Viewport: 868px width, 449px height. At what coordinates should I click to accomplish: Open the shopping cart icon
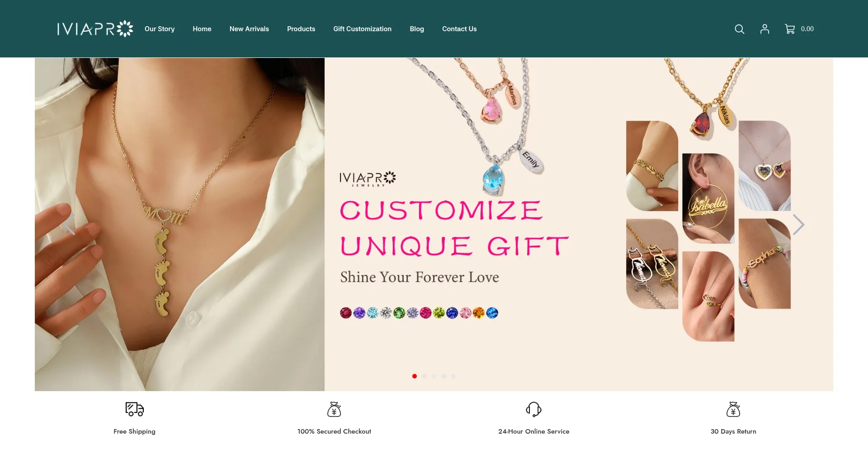(790, 29)
